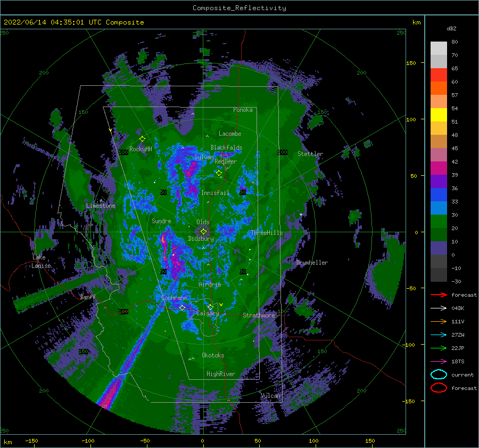Viewport: 479px width, 448px height.
Task: Click the RockyMH label
Action: pyautogui.click(x=141, y=149)
